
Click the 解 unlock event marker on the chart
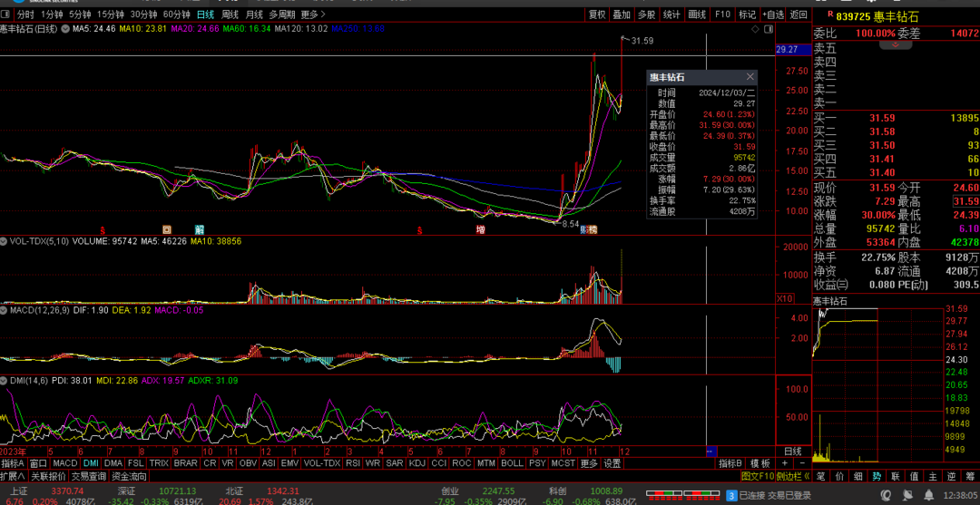point(199,229)
